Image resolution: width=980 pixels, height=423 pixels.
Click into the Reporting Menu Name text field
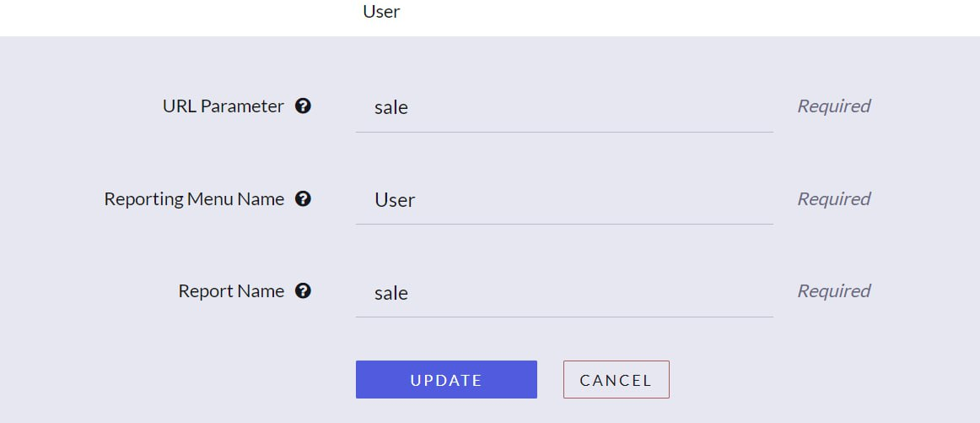(x=564, y=200)
